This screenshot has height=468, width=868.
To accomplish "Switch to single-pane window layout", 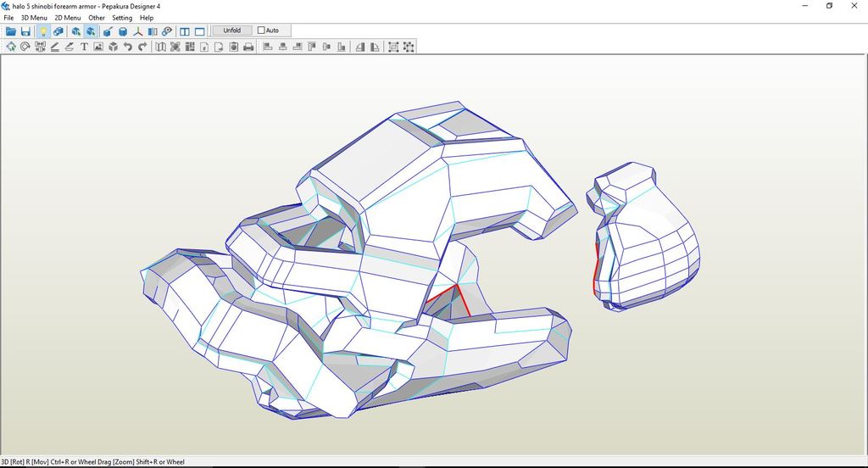I will point(200,31).
